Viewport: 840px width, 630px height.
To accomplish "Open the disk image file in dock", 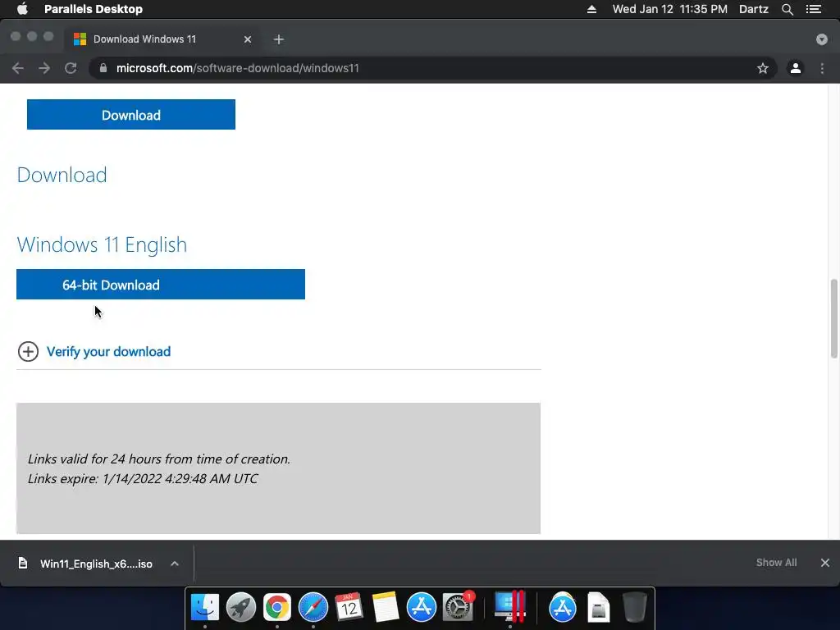I will coord(598,607).
